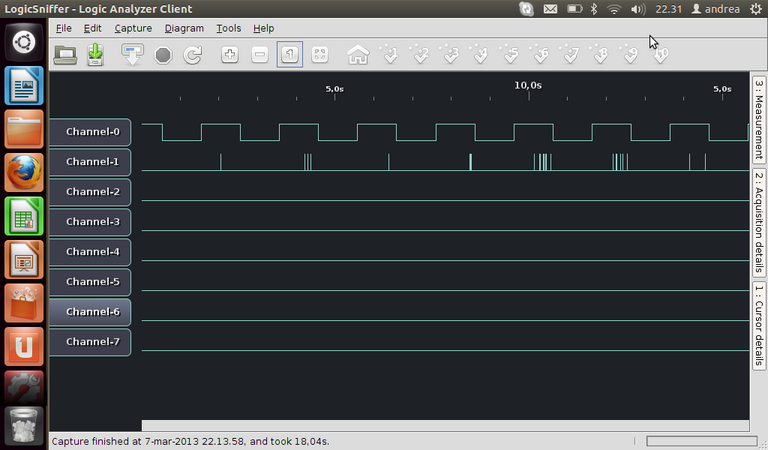The image size is (768, 450).
Task: Click the Zoom to fit icon
Action: [x=320, y=54]
